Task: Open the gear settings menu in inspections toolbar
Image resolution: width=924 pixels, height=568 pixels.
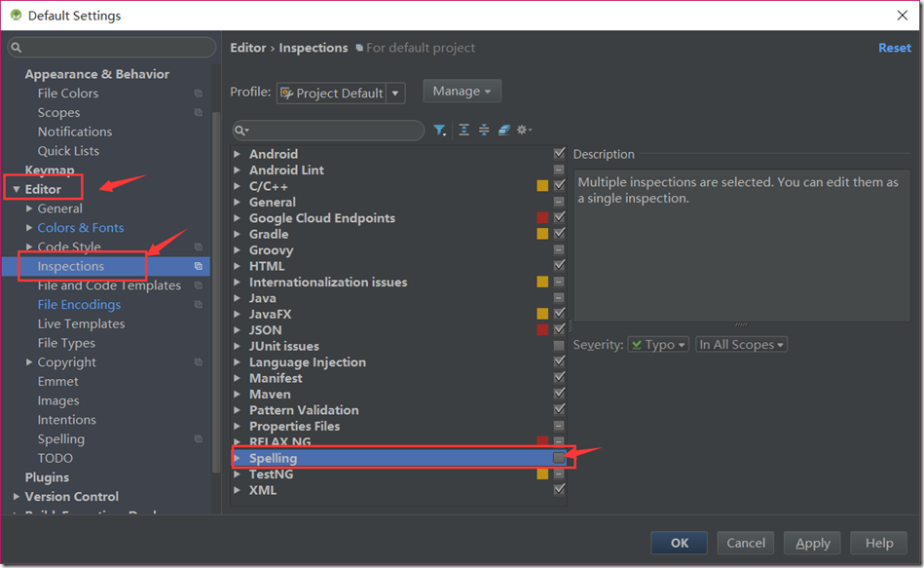Action: point(524,130)
